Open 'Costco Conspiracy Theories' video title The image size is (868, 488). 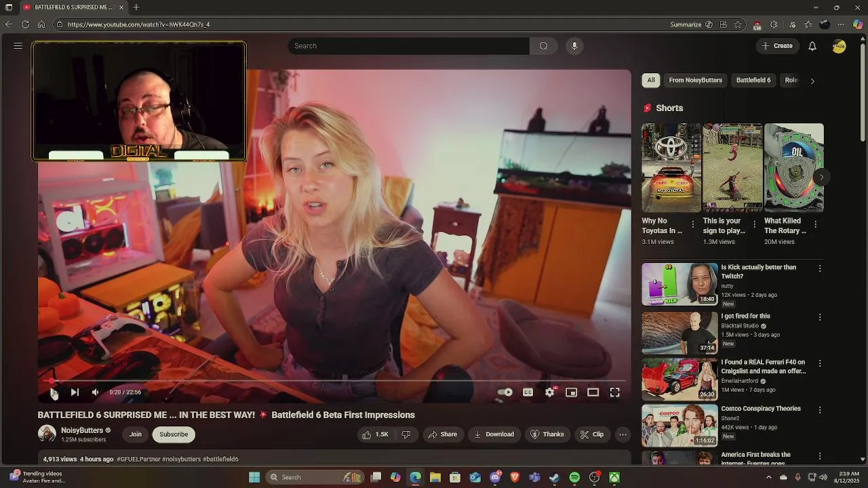pos(761,409)
